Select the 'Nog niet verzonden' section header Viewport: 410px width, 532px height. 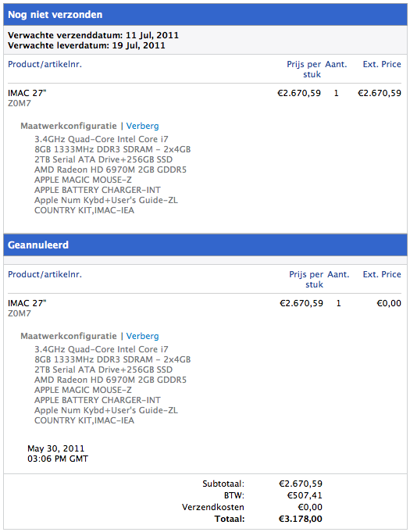pos(205,15)
